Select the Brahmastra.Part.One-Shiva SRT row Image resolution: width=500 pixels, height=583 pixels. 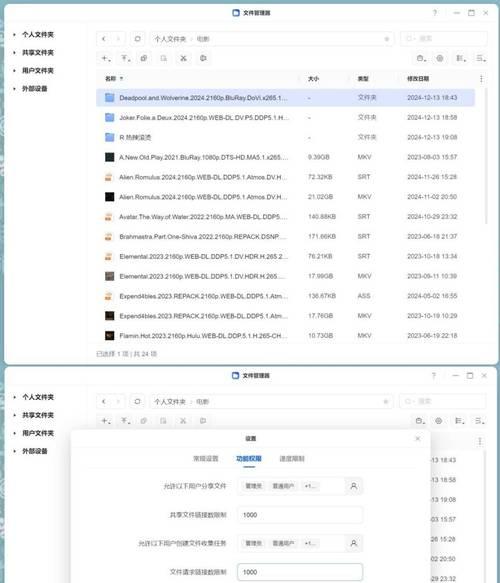click(x=286, y=236)
